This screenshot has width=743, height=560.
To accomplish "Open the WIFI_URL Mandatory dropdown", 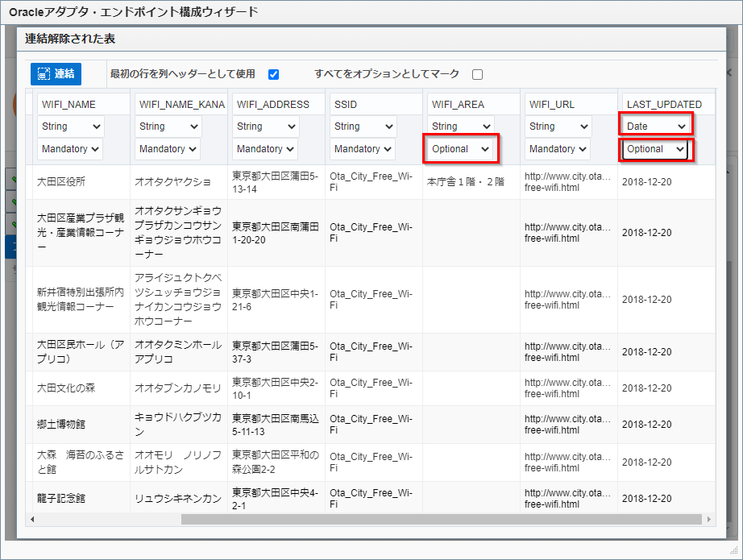I will click(x=558, y=149).
